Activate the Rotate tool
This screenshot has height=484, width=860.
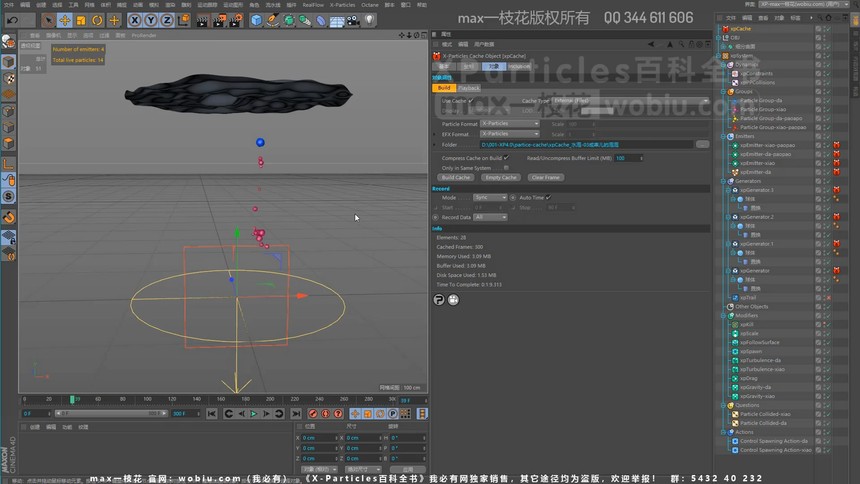point(97,20)
